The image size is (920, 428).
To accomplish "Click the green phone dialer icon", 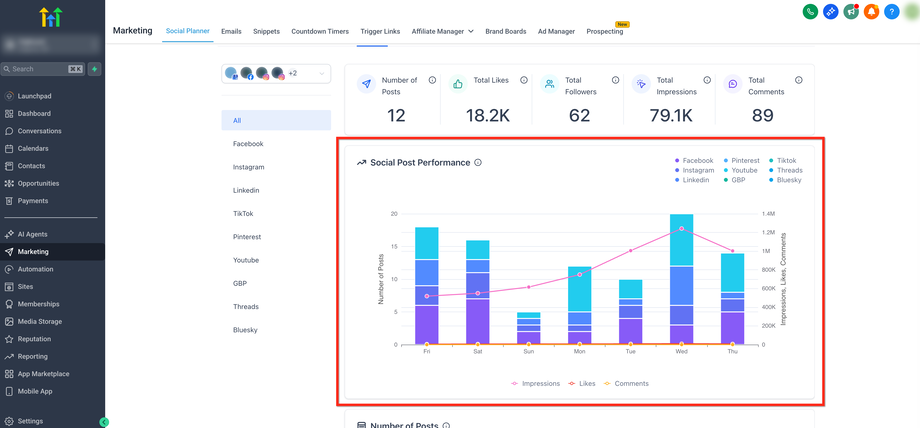I will click(x=811, y=12).
